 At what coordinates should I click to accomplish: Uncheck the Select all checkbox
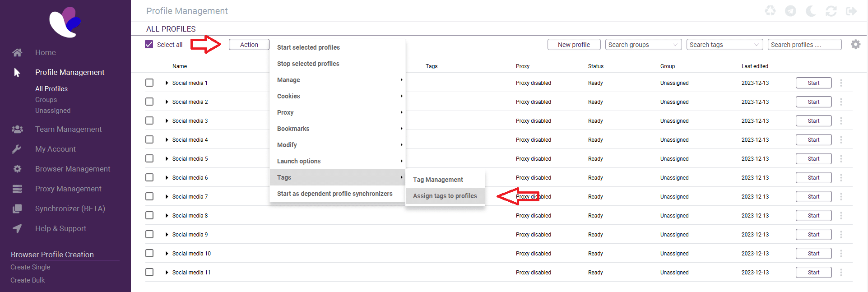(x=149, y=44)
